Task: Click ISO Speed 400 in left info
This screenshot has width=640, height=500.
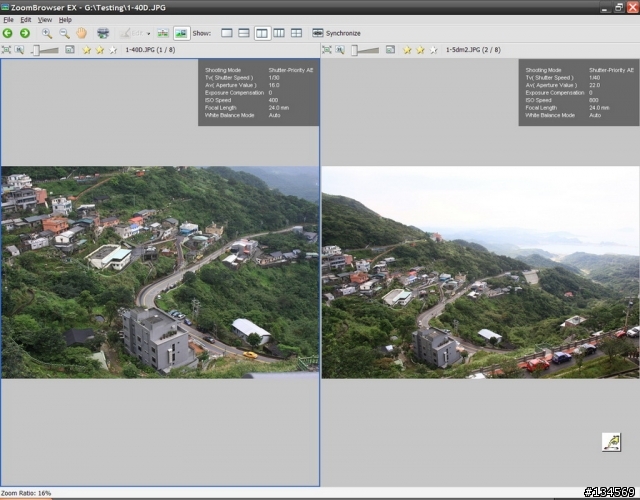Action: 273,100
